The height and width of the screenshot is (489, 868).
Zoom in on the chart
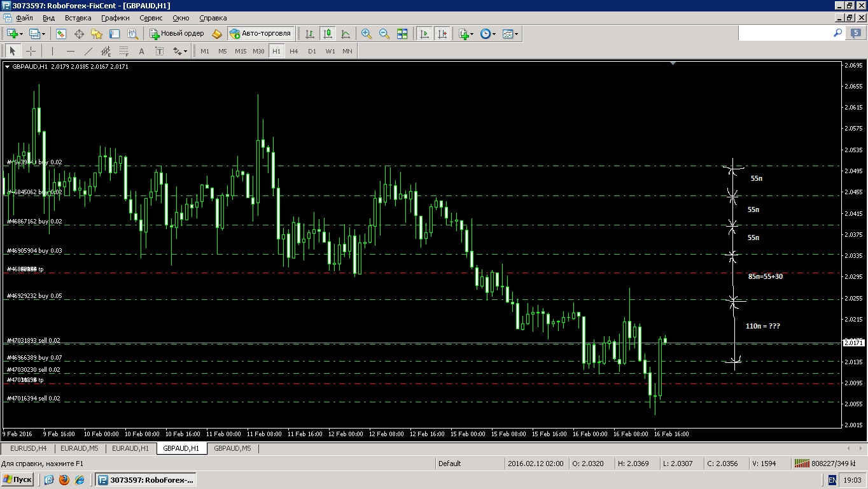367,34
